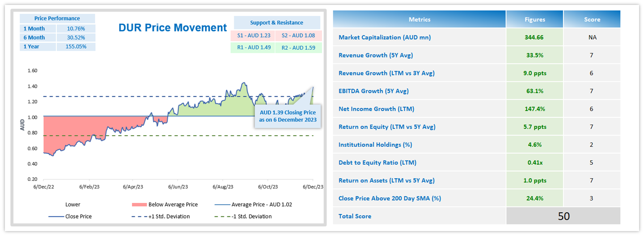Click the S1 - AUD 1.23 support cell
Image resolution: width=644 pixels, height=236 pixels.
tap(253, 36)
